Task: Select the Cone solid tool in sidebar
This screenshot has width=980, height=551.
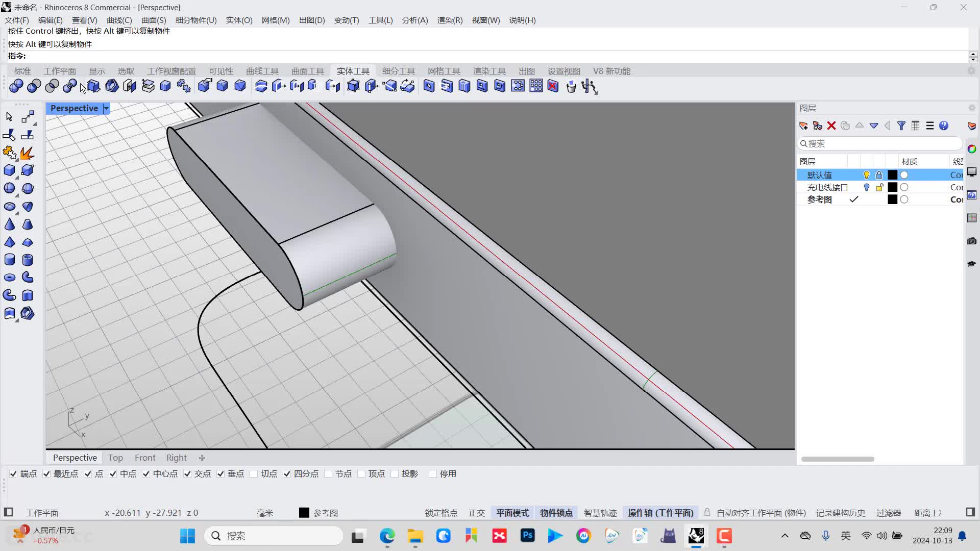Action: [9, 224]
